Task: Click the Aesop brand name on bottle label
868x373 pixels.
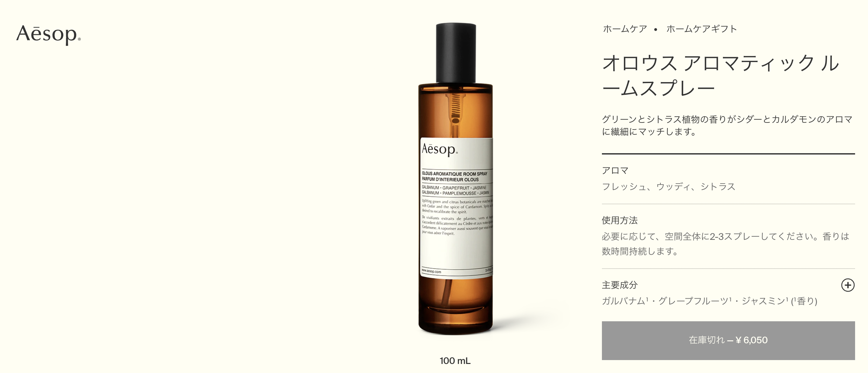Action: click(x=440, y=149)
